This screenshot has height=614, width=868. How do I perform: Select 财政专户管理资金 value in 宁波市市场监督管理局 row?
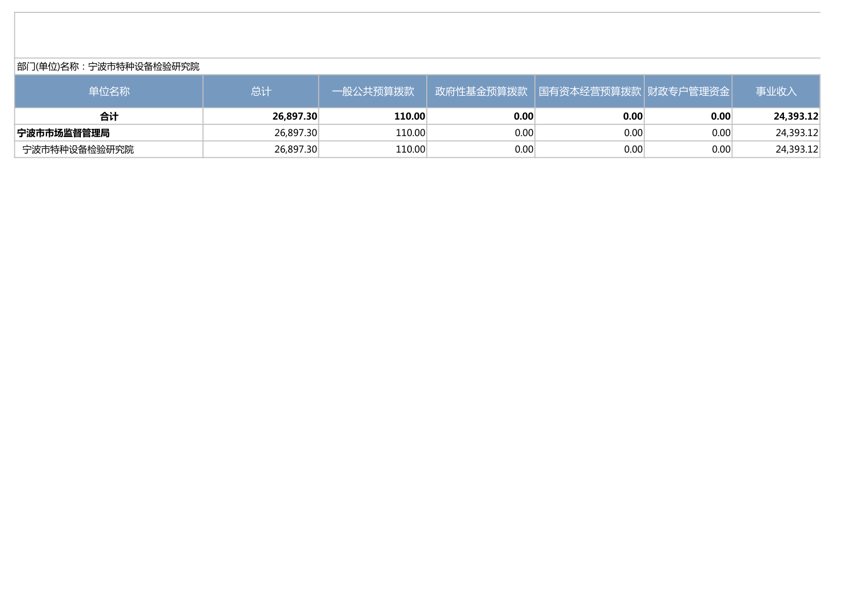coord(721,133)
